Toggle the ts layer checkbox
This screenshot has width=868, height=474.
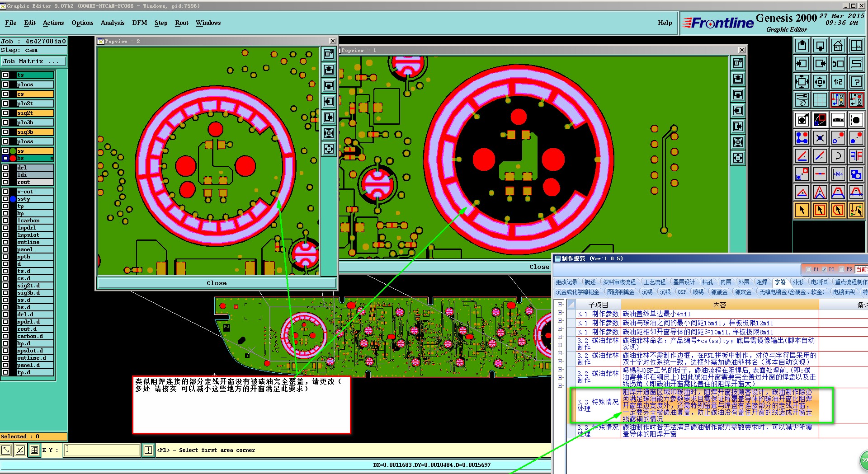pos(5,75)
